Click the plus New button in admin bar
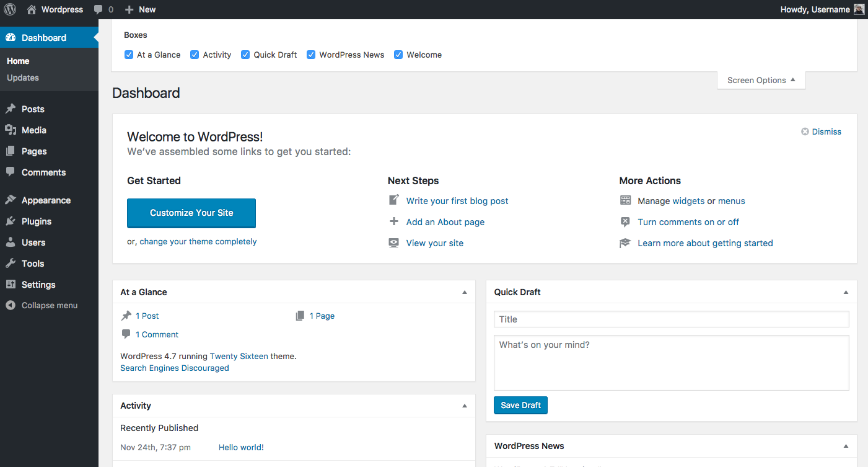The image size is (868, 467). pyautogui.click(x=140, y=9)
